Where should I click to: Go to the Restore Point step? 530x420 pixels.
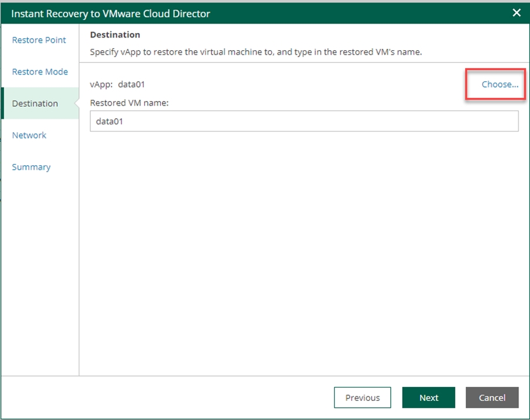coord(39,40)
